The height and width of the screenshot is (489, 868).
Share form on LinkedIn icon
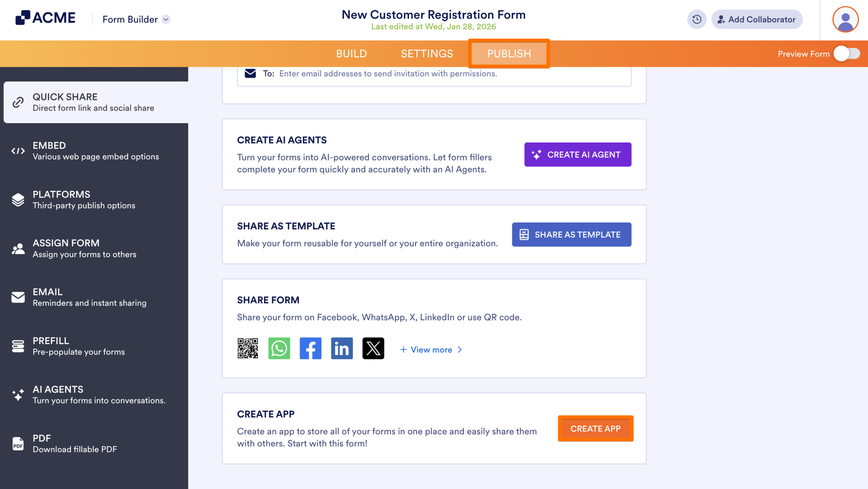point(342,349)
